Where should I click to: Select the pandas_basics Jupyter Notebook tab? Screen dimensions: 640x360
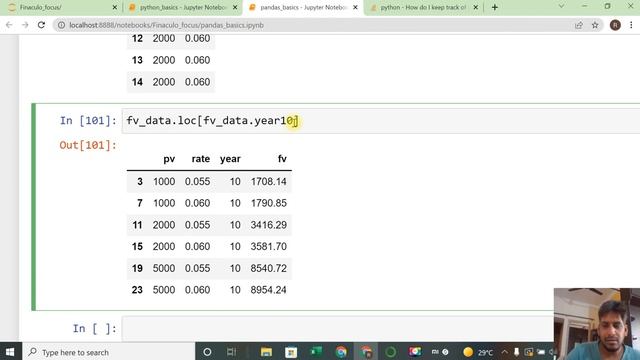(303, 7)
